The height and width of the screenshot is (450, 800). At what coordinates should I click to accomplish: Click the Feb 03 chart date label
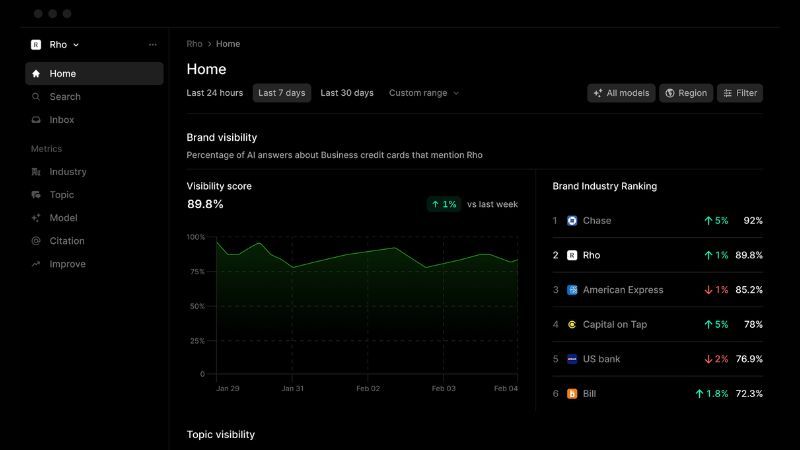point(443,388)
